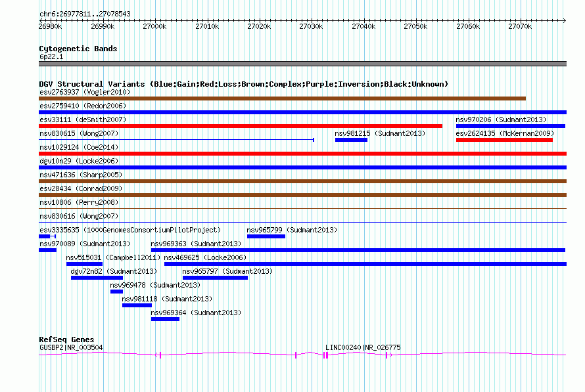Click the nsv981118 (Sudmant2013) blue bar
Viewport: 585px width, 392px height.
coord(137,305)
